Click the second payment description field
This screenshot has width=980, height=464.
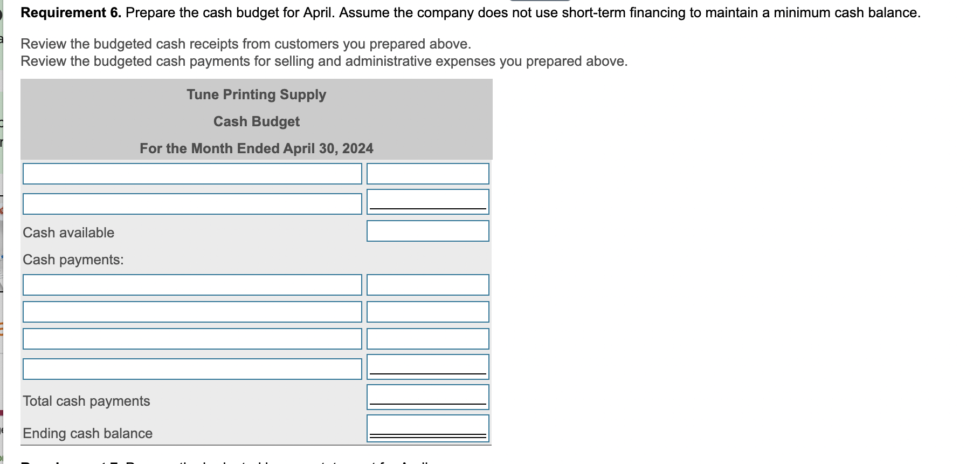pos(192,311)
